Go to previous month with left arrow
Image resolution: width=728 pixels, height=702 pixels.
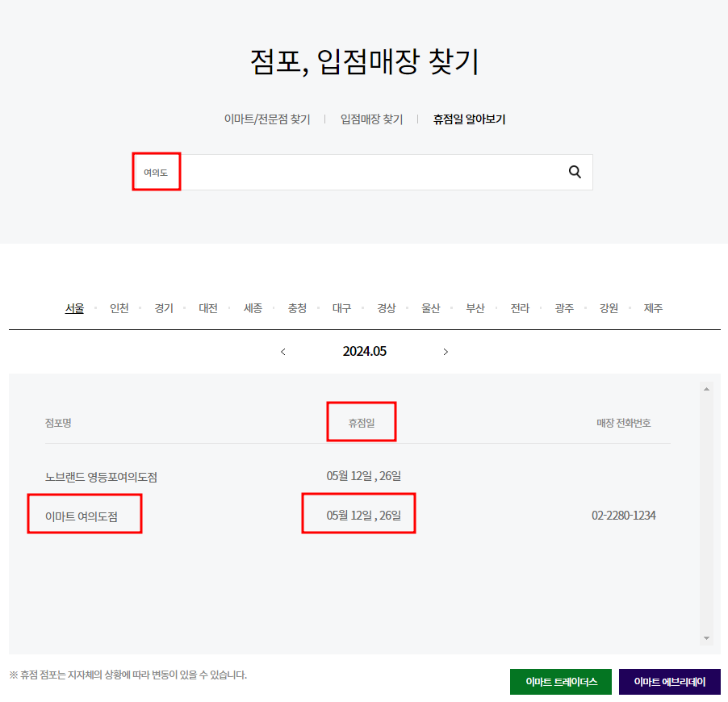point(283,352)
